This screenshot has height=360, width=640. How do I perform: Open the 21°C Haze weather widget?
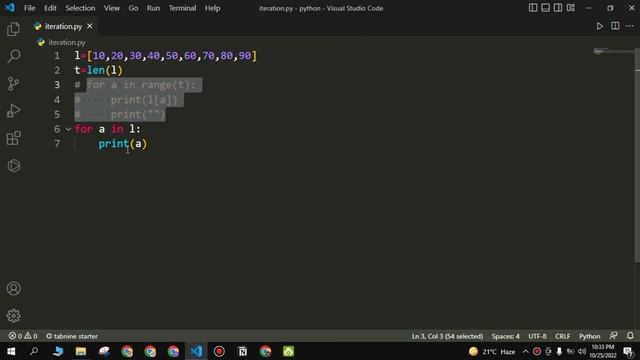pyautogui.click(x=492, y=351)
